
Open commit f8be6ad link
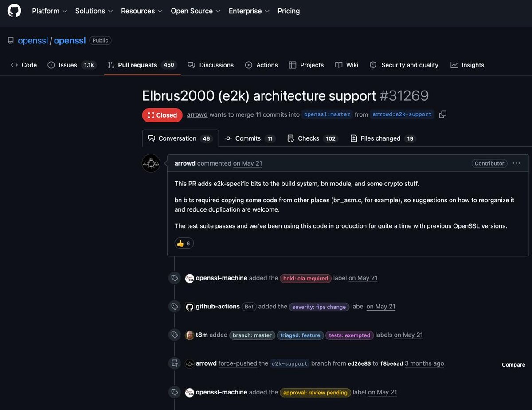(391, 363)
